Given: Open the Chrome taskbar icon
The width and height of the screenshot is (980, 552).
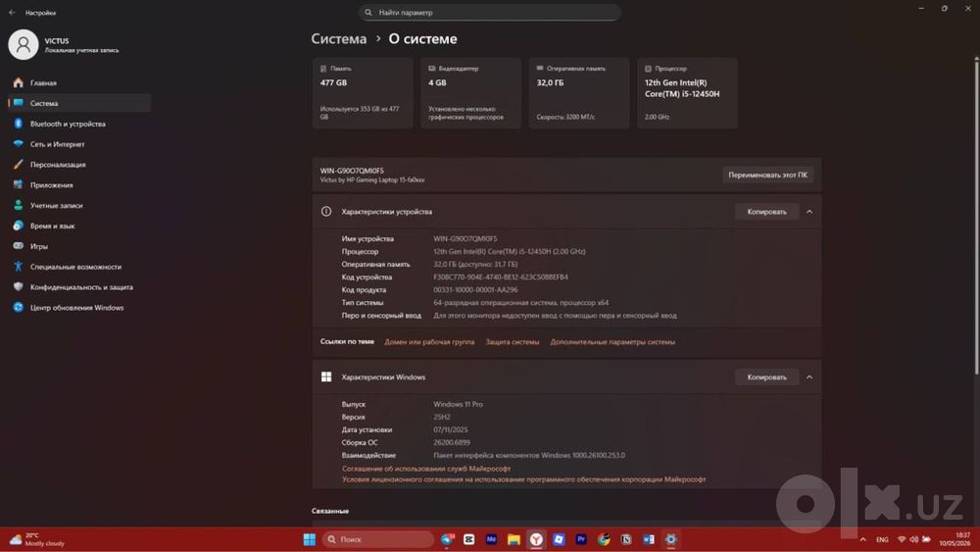Looking at the screenshot, I should pyautogui.click(x=604, y=539).
